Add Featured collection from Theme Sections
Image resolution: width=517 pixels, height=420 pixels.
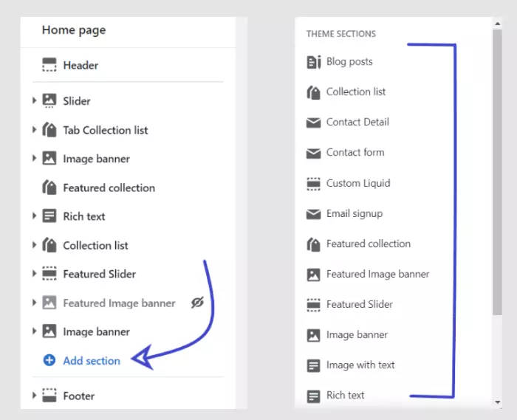[x=369, y=244]
